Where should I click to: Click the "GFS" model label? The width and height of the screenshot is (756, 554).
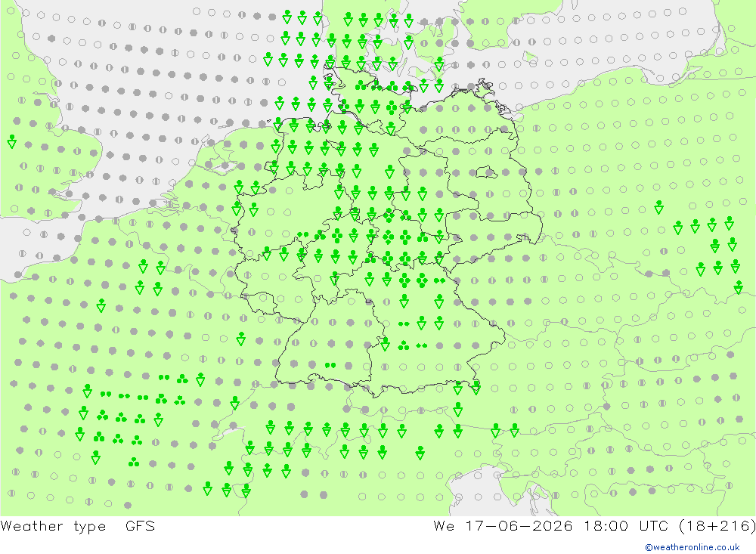(x=141, y=525)
